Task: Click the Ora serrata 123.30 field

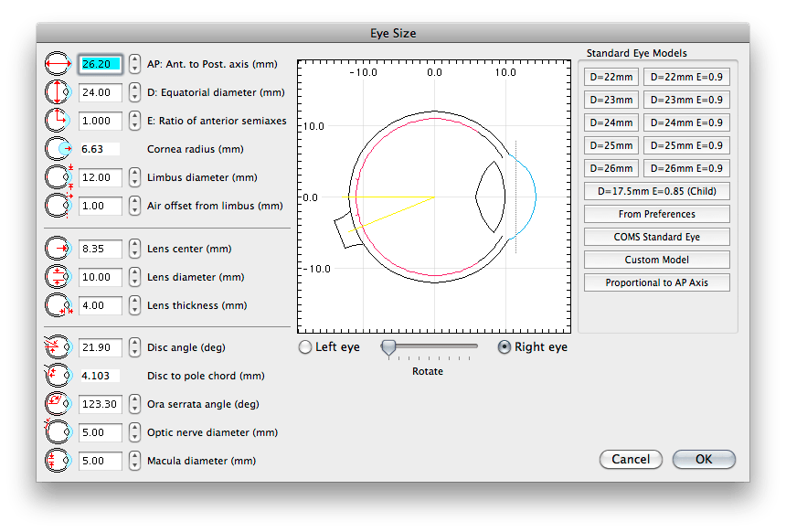Action: click(x=101, y=404)
